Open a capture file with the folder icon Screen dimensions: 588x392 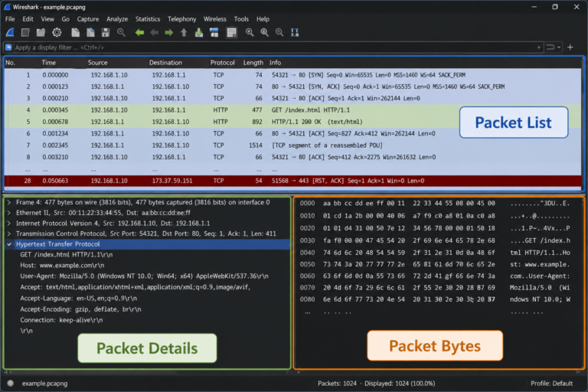coord(41,33)
